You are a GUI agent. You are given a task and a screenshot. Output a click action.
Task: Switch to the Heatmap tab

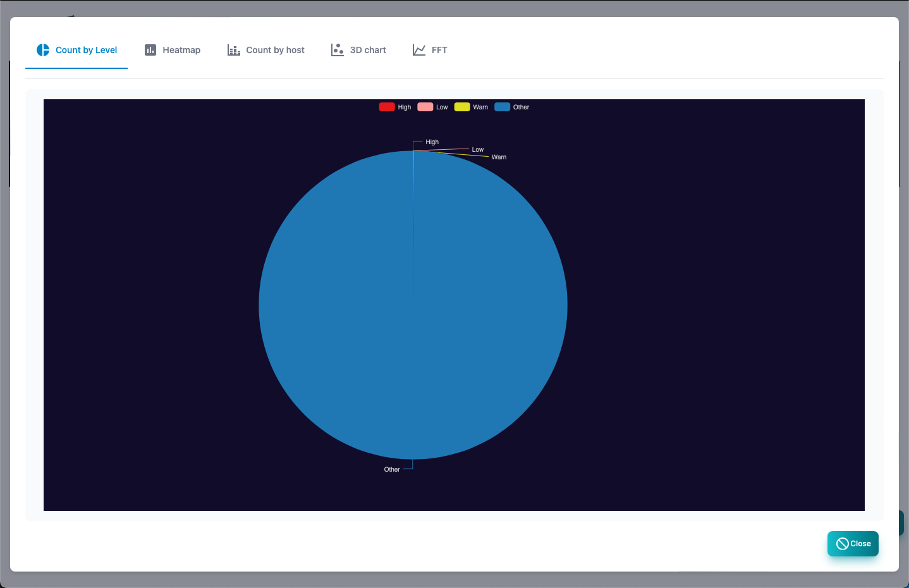[x=173, y=50]
